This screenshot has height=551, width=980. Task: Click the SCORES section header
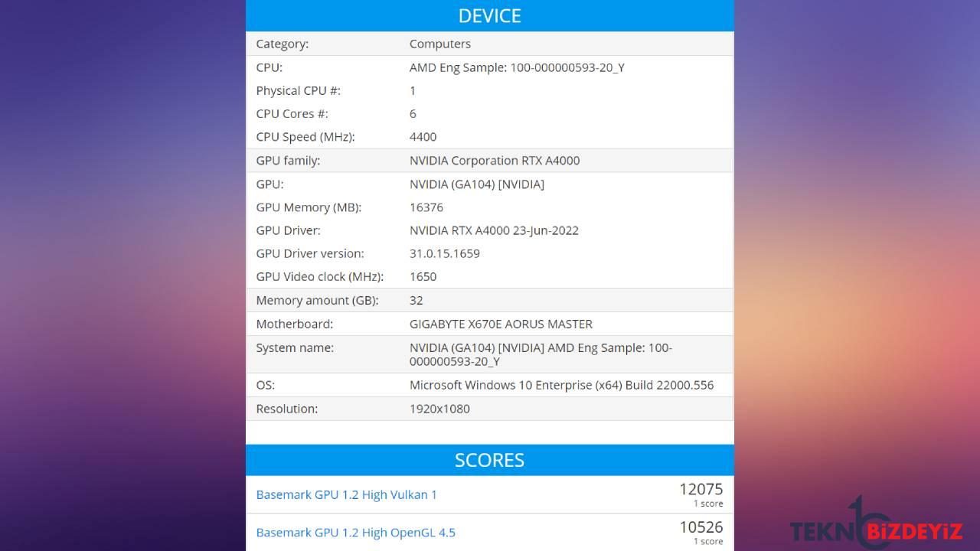(x=490, y=460)
